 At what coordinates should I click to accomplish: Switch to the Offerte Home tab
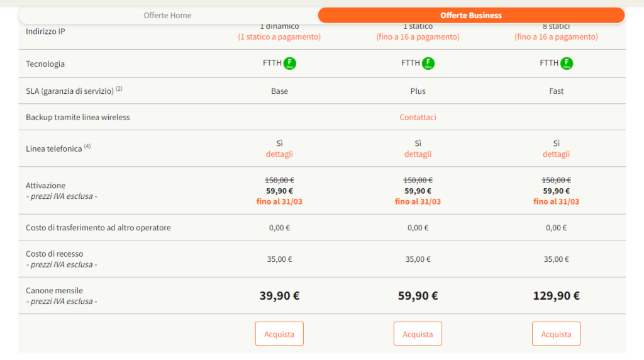[167, 15]
